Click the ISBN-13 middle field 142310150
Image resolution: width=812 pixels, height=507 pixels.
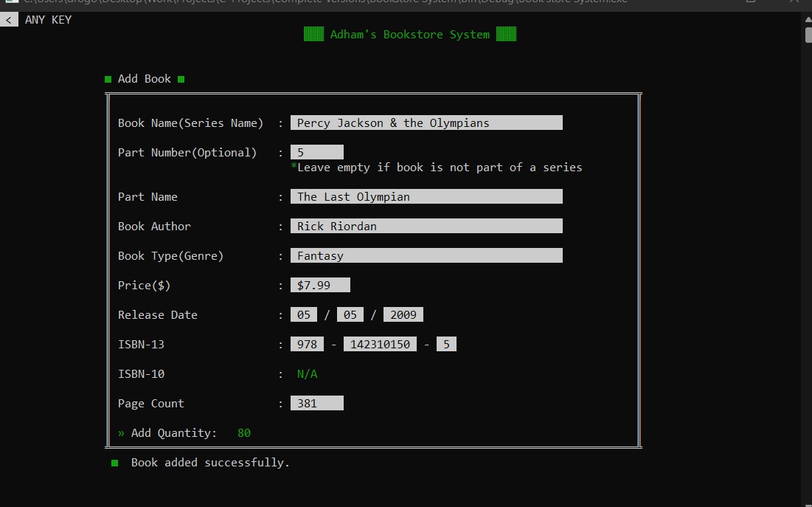click(380, 344)
